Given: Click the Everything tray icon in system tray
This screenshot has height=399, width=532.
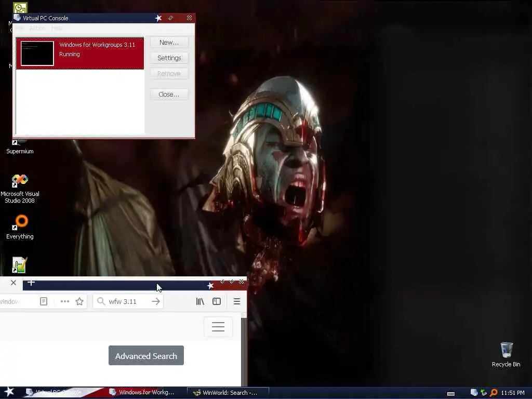Looking at the screenshot, I should (494, 393).
